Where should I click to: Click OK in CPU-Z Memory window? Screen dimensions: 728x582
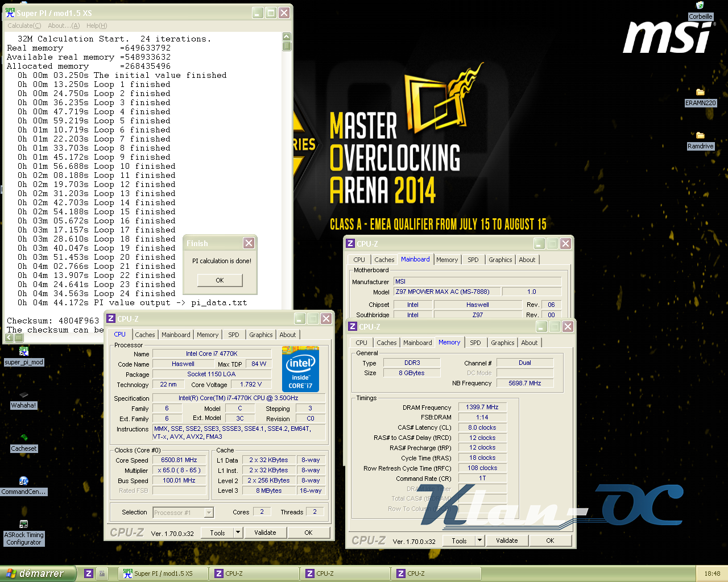click(550, 541)
